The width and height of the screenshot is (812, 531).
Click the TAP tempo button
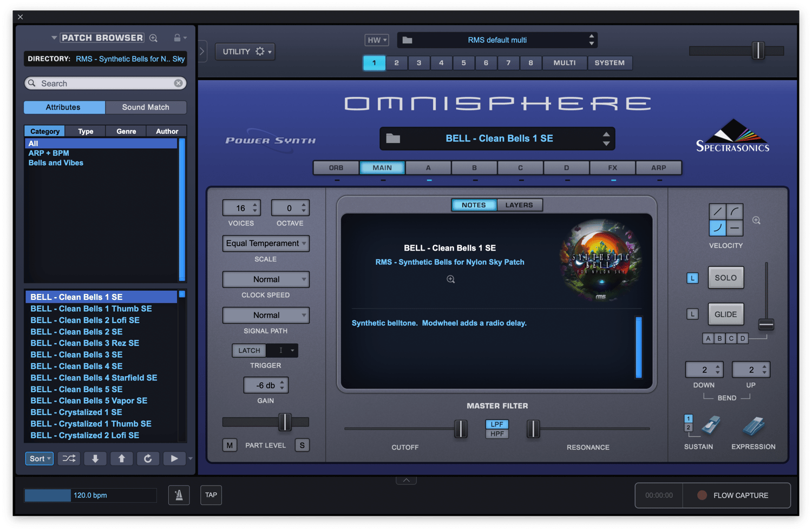[211, 495]
